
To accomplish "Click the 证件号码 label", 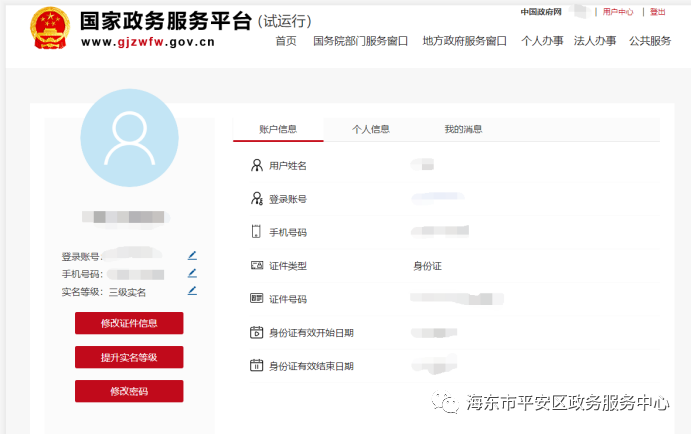I will (x=288, y=299).
